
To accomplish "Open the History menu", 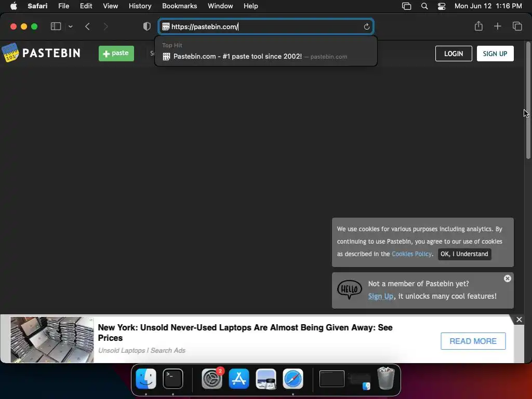I will [x=140, y=6].
